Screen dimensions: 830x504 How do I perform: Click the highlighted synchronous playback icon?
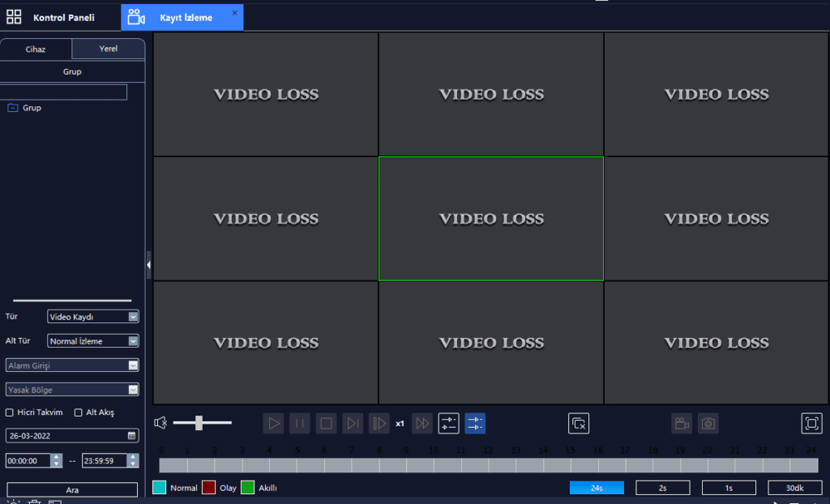coord(475,424)
